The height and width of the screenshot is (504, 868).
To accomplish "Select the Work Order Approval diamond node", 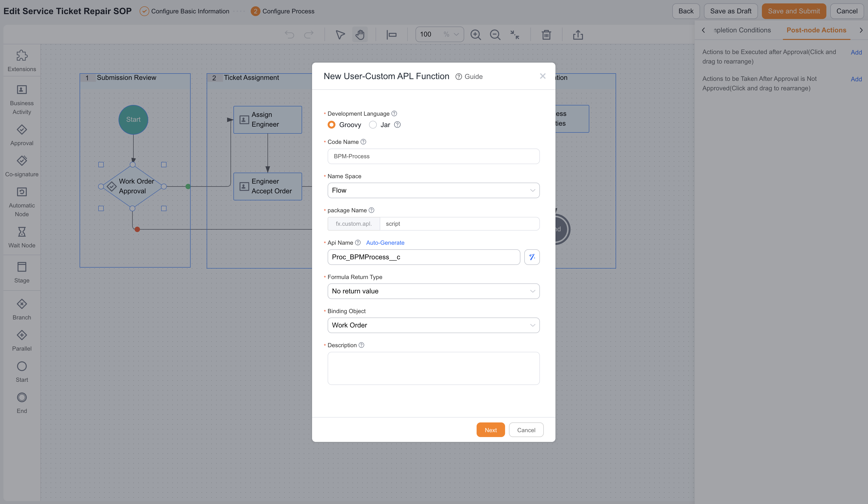I will coord(132,186).
